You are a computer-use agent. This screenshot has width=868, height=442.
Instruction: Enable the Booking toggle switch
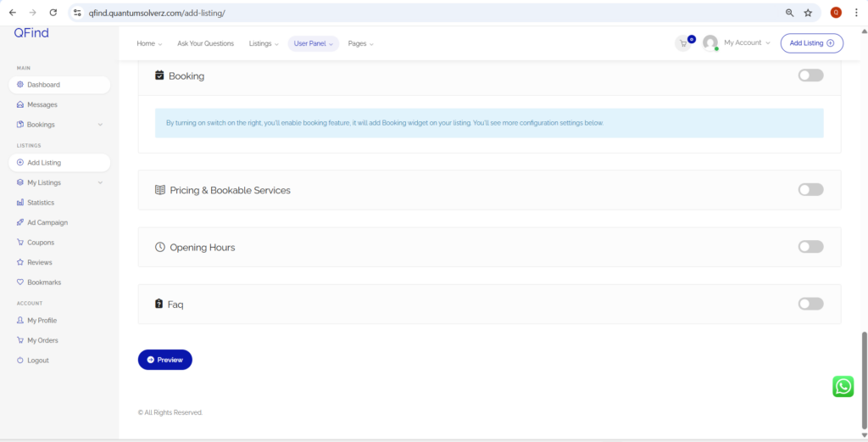point(810,76)
